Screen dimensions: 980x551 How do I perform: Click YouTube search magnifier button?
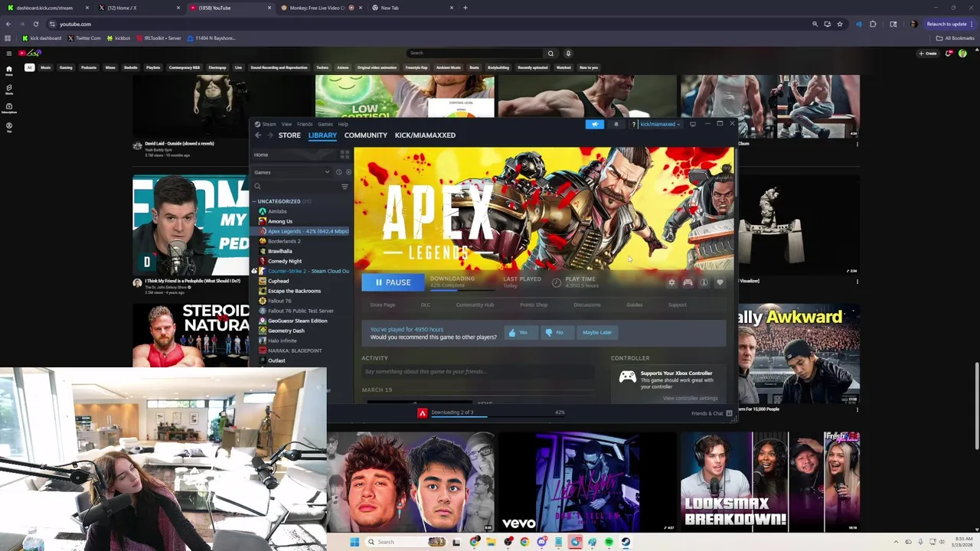pyautogui.click(x=550, y=53)
